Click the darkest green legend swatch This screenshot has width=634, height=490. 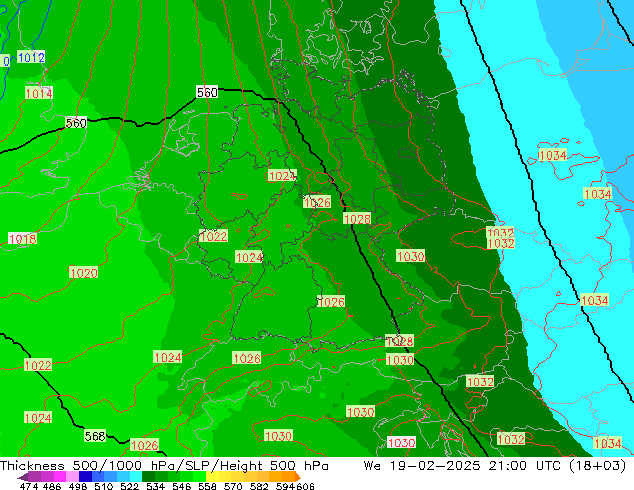(146, 476)
